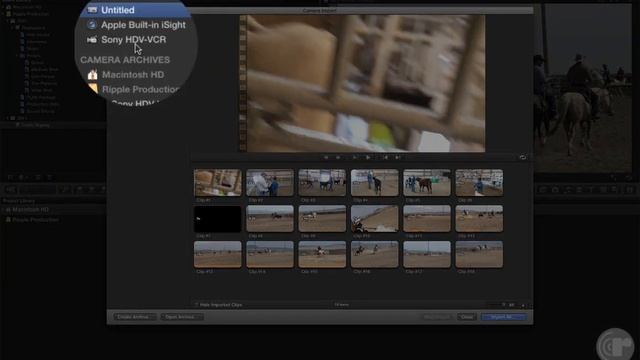Enable Hide Imported Clips checkbox

tap(196, 304)
